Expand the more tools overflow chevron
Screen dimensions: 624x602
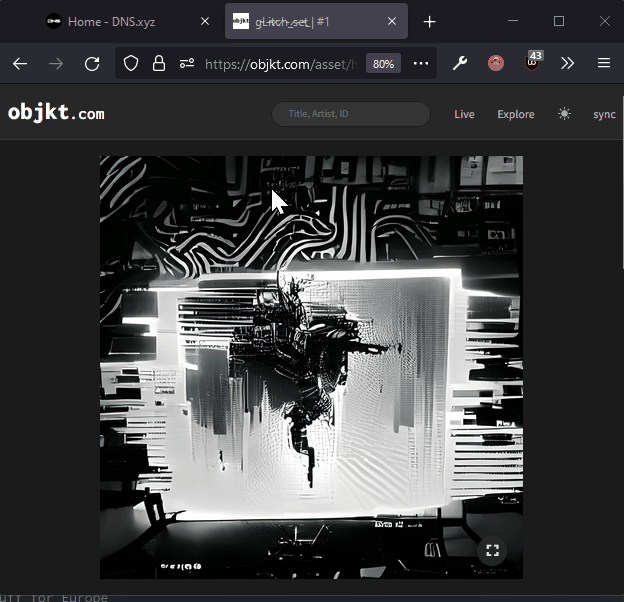tap(567, 63)
